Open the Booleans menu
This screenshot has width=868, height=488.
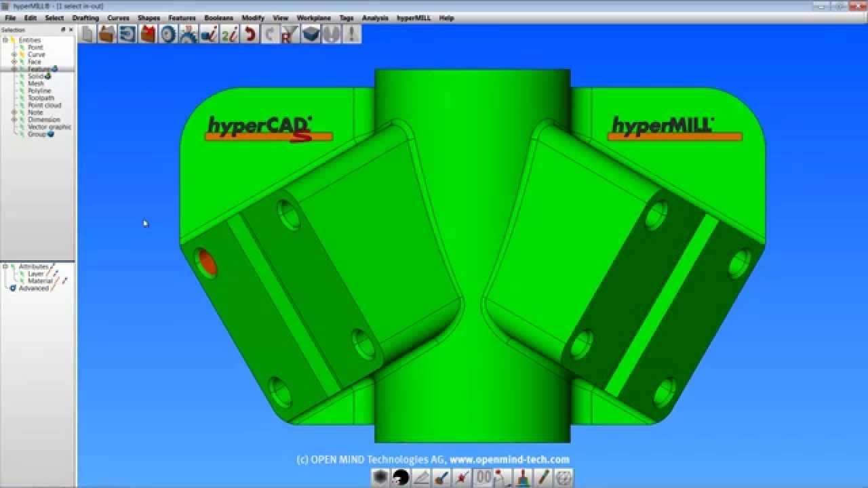[218, 18]
